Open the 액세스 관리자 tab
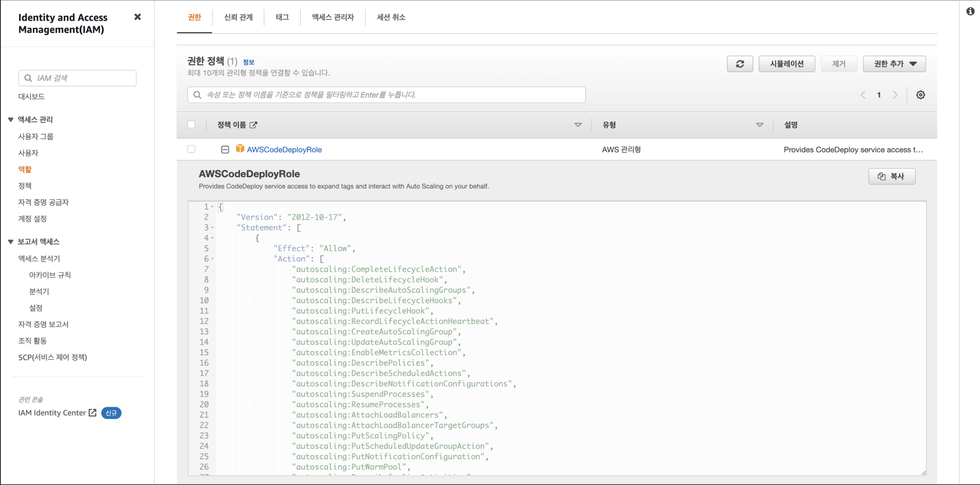Screen dimensions: 980x485 click(333, 17)
